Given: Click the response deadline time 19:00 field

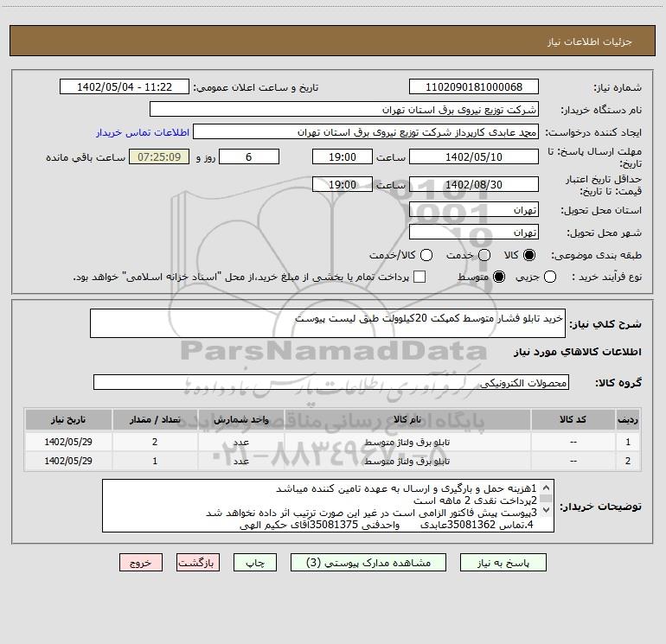Looking at the screenshot, I should [343, 157].
